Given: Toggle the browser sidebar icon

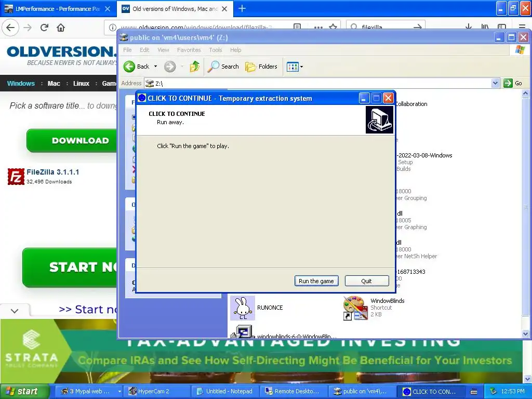Looking at the screenshot, I should (502, 27).
